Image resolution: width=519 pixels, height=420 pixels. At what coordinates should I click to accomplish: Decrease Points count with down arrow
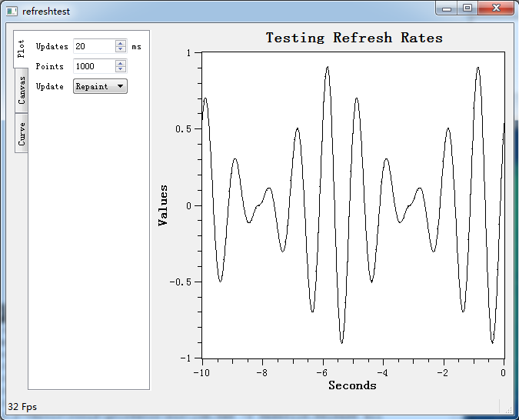click(121, 69)
